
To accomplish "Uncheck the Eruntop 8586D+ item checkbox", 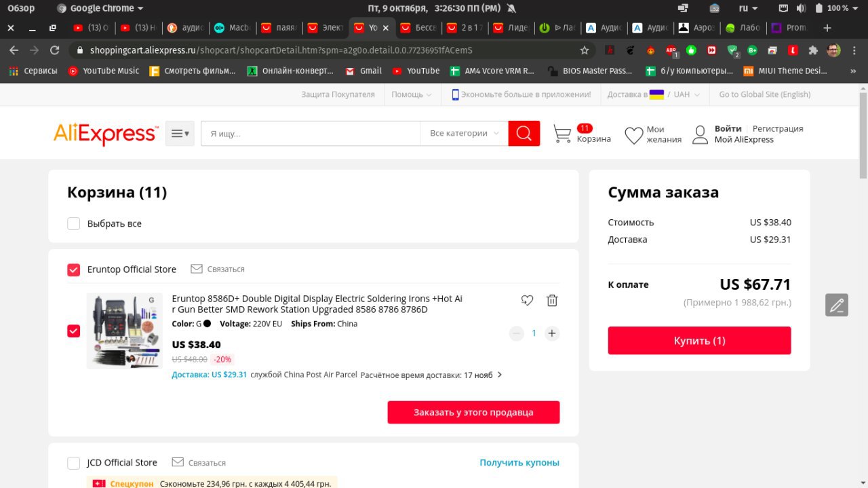I will [x=74, y=331].
